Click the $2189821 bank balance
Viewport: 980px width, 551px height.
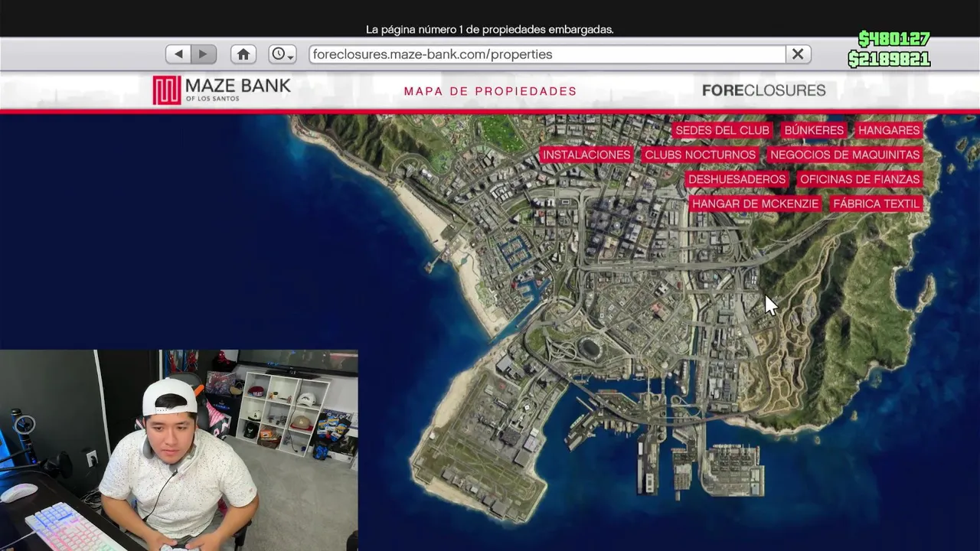889,59
